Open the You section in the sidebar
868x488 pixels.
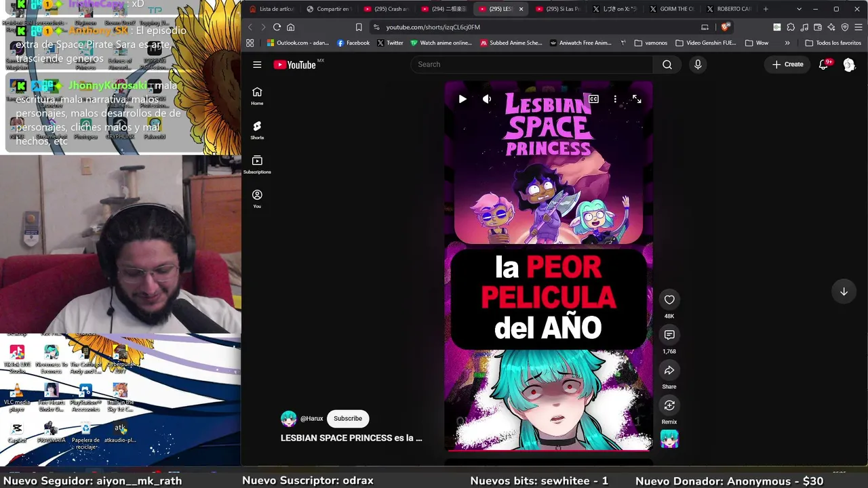coord(257,199)
